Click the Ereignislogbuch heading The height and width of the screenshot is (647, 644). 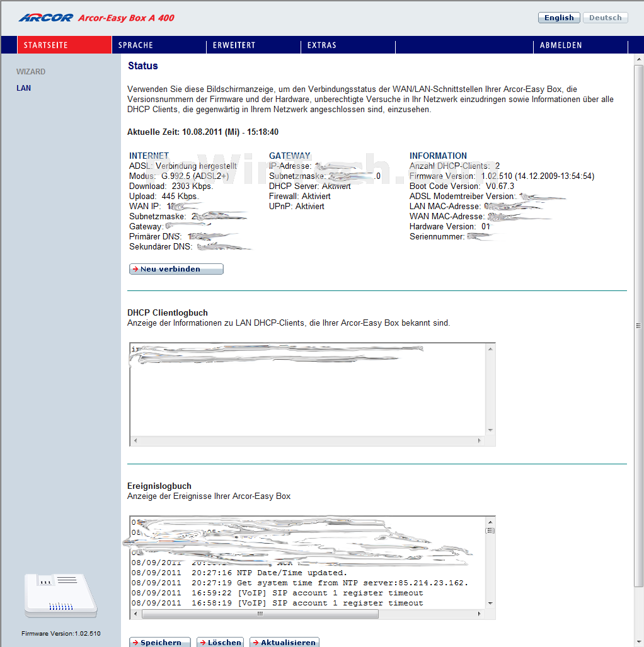tap(159, 486)
